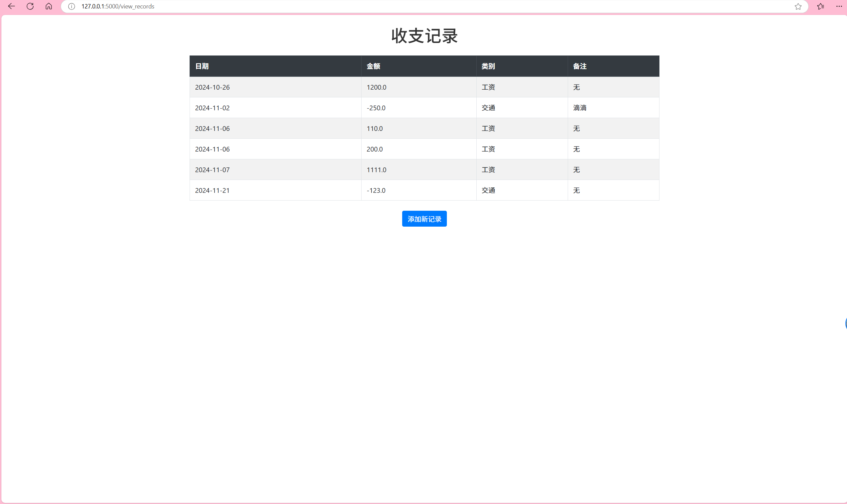Click the browser back arrow
The height and width of the screenshot is (504, 847).
click(x=12, y=6)
